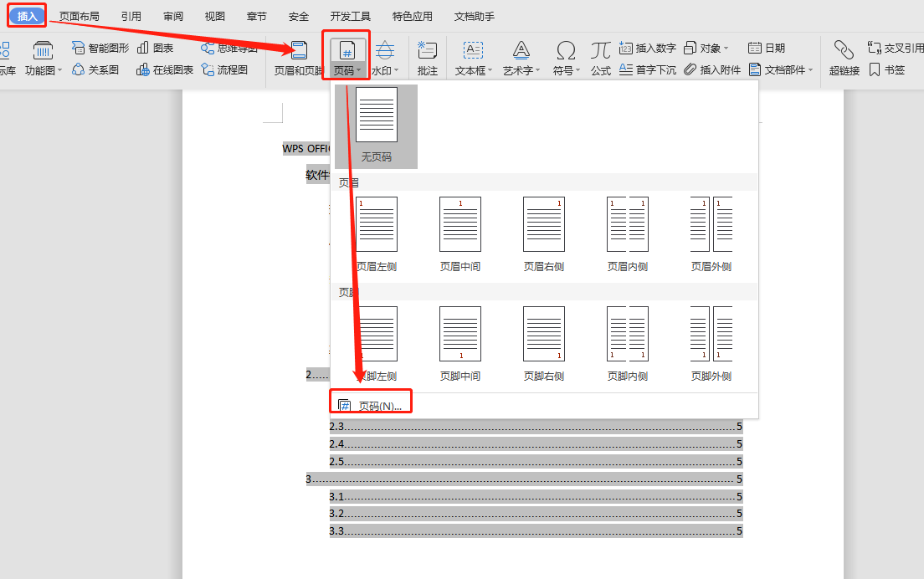Viewport: 924px width, 579px height.
Task: Click the table of contents row 2.3
Action: click(536, 427)
